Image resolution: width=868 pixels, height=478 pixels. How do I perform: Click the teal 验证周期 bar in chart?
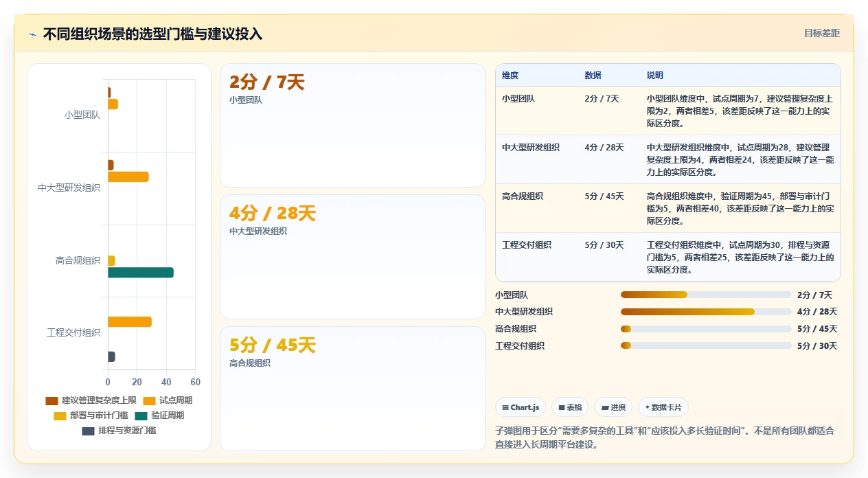141,273
